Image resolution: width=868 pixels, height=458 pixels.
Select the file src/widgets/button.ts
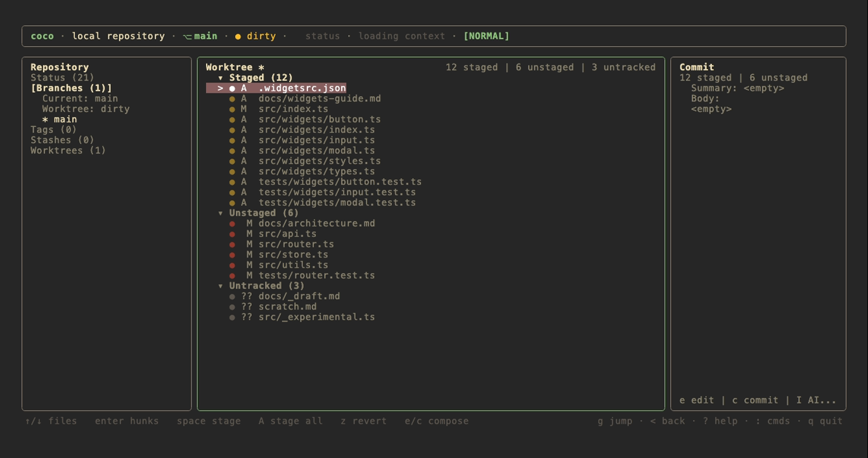tap(320, 119)
